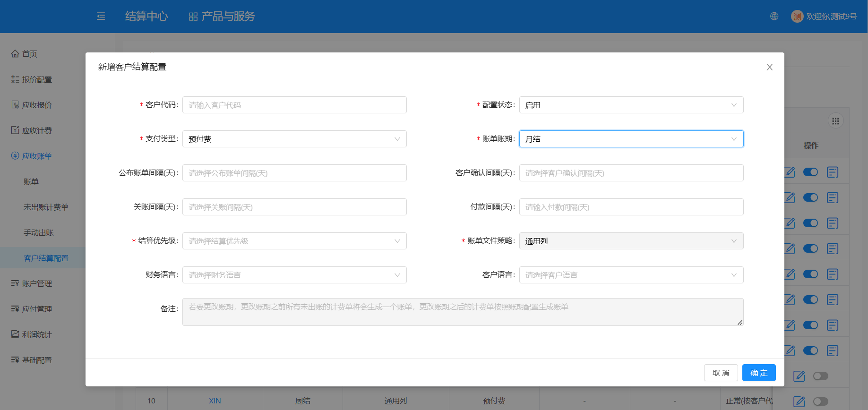This screenshot has height=410, width=868.
Task: Open the globe language switcher
Action: point(774,17)
